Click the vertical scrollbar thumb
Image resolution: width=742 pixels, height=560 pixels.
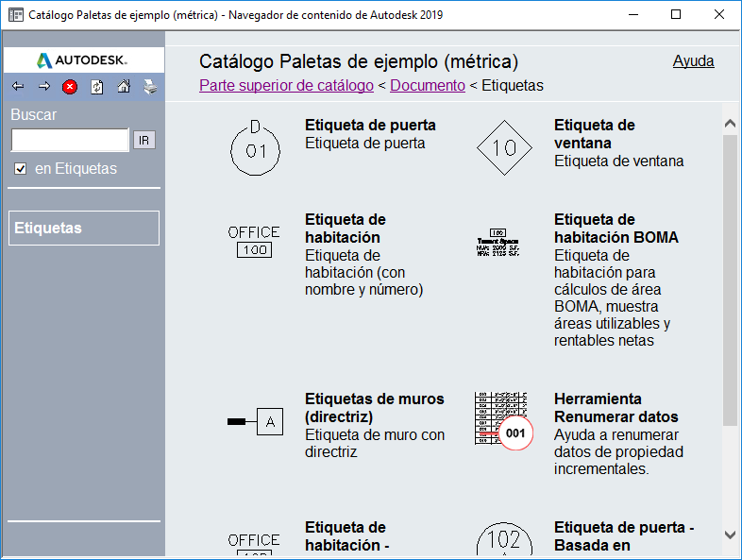point(730,280)
